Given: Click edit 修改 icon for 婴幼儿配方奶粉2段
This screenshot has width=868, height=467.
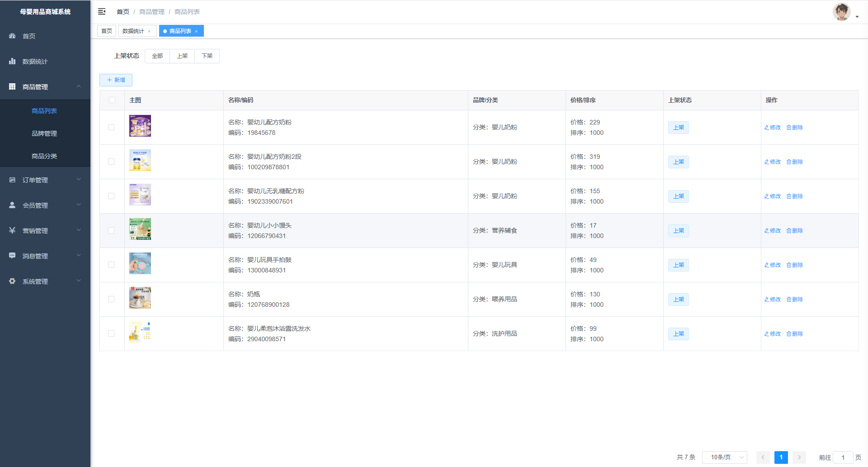Looking at the screenshot, I should (x=772, y=162).
